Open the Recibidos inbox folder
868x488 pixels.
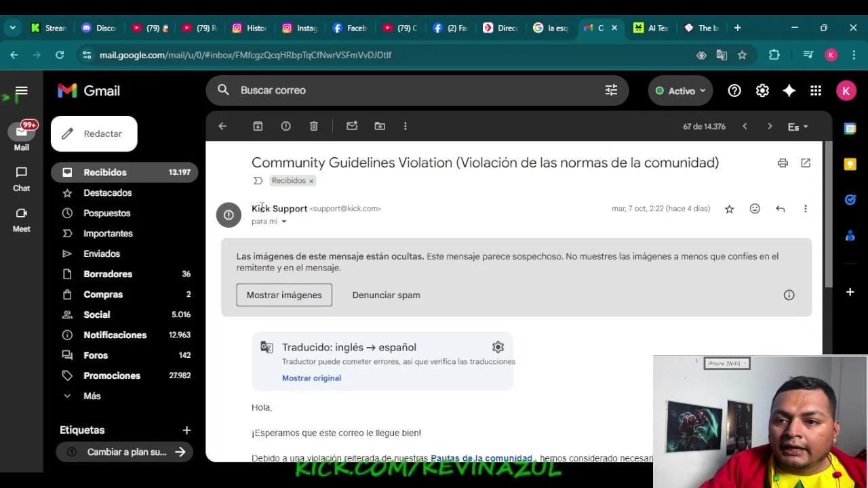(125, 172)
